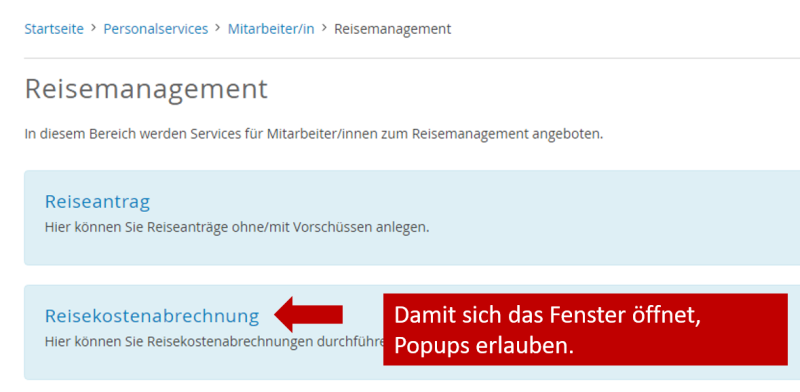Open the Reisekostenabrechnung link
The width and height of the screenshot is (800, 392).
pyautogui.click(x=152, y=316)
